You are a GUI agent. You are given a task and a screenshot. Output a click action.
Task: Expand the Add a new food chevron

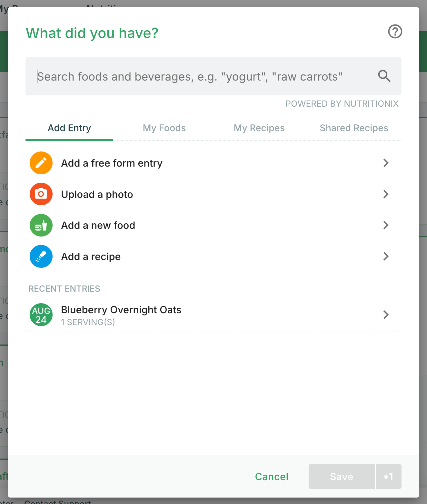point(386,225)
